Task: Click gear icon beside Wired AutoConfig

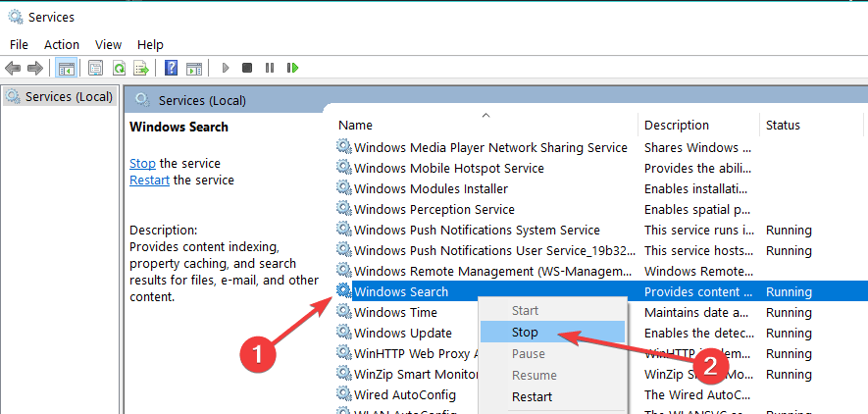Action: click(x=344, y=394)
